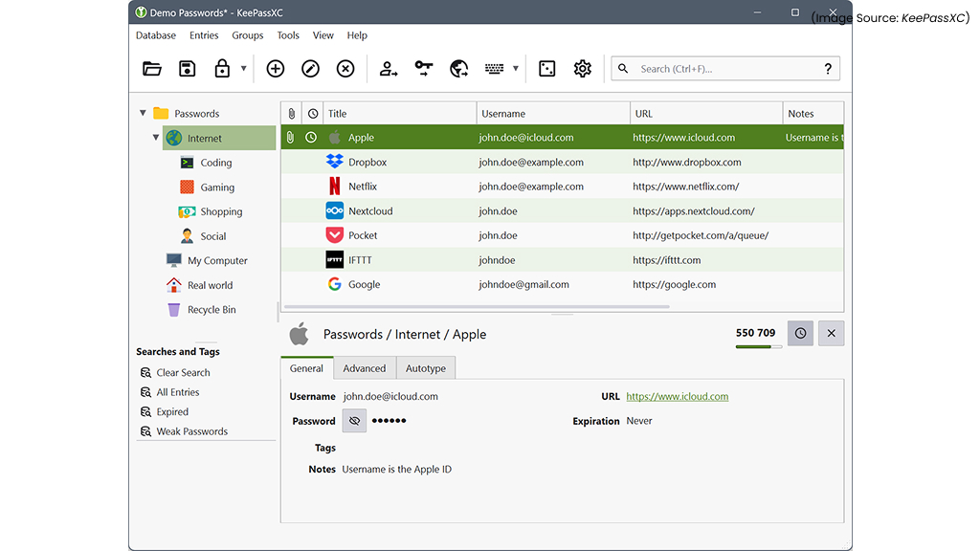Toggle the TOTP clock button in preview
The width and height of the screenshot is (980, 551).
coord(801,334)
